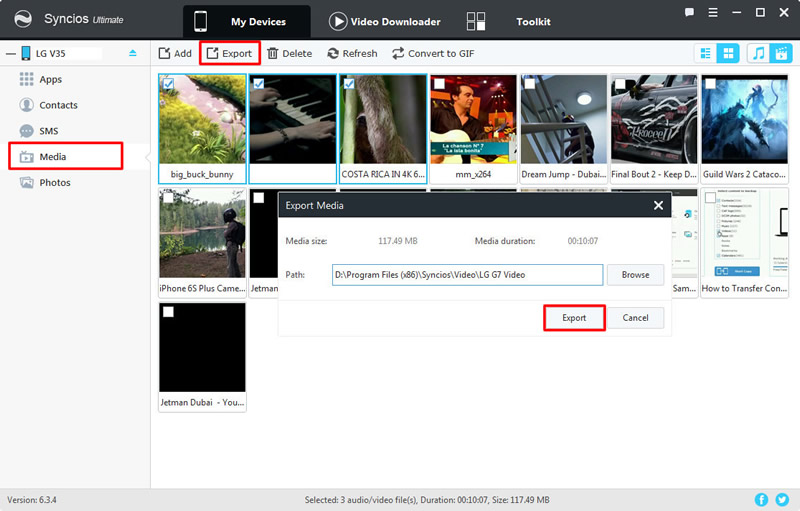Viewport: 800px width, 511px height.
Task: Uncheck the big_buck_bunny video checkbox
Action: coord(168,84)
